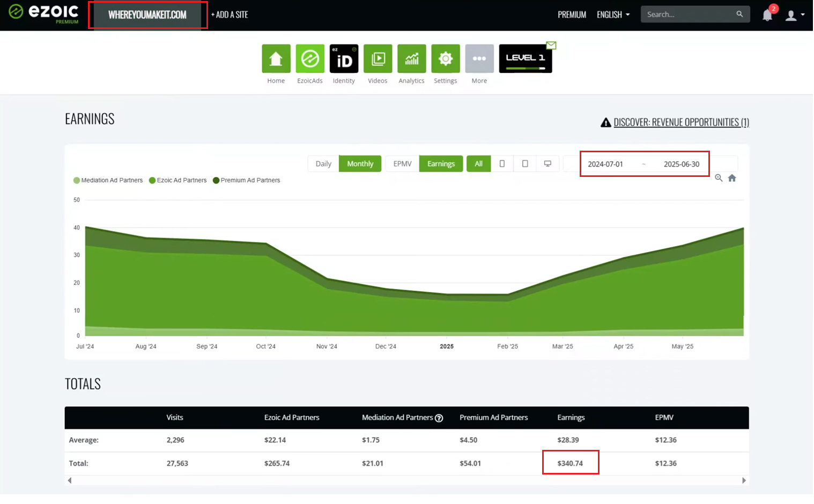Filter earnings by tablet device icon
The image size is (814, 504).
pyautogui.click(x=525, y=164)
